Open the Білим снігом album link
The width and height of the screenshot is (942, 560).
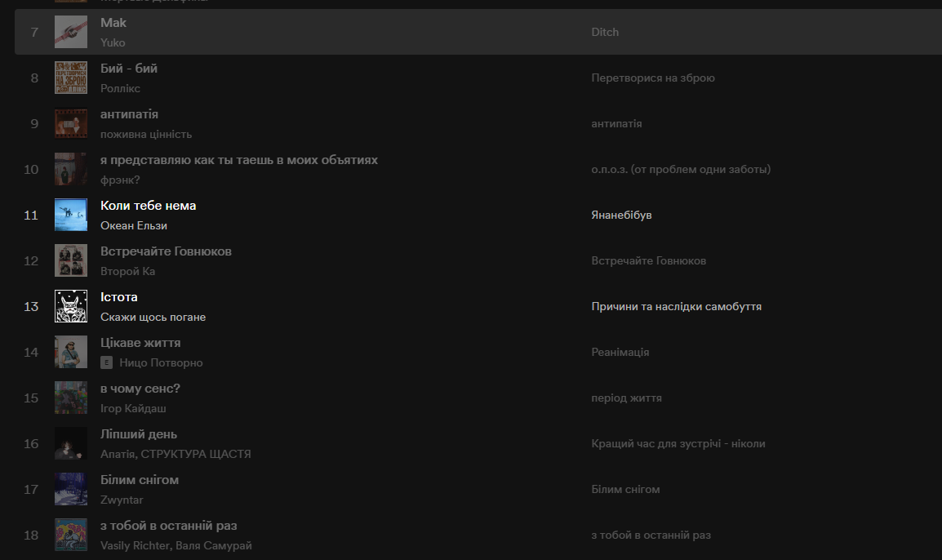point(625,488)
